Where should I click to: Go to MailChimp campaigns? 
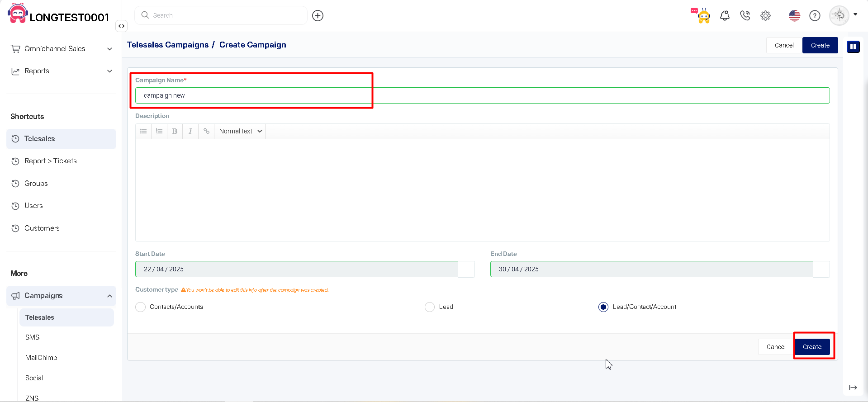41,358
